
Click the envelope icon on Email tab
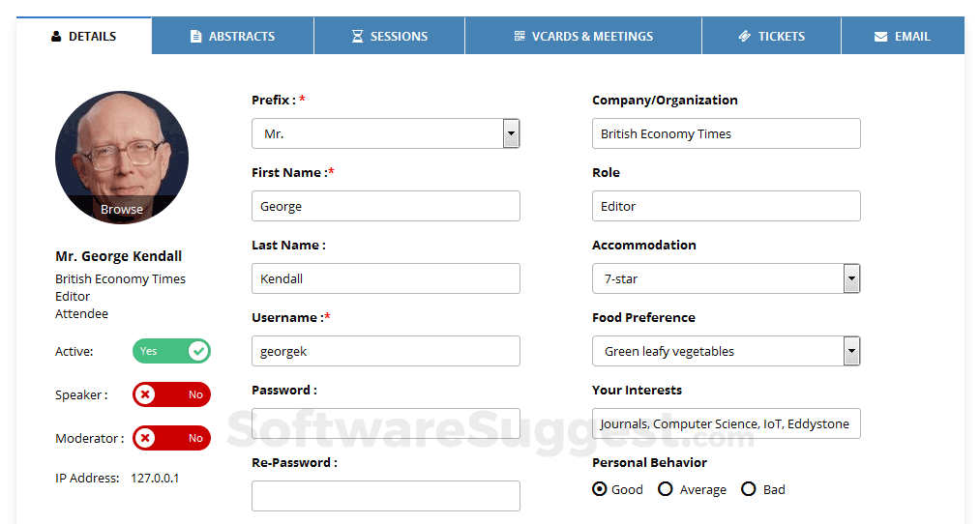coord(880,37)
